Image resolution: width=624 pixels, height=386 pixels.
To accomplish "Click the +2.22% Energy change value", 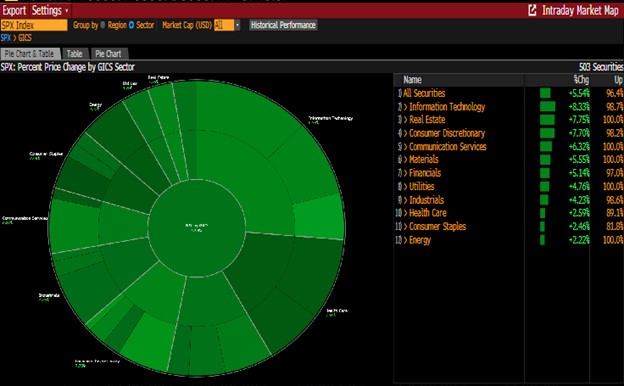I will tap(579, 240).
